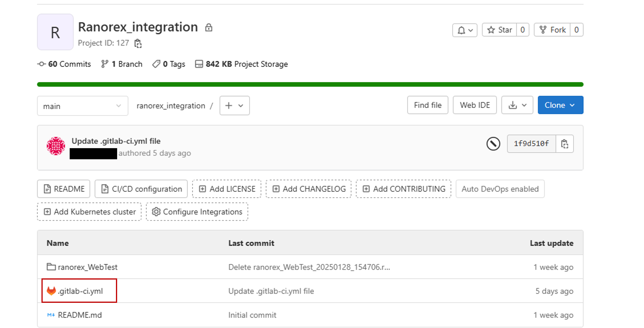Click the skipped pipeline status icon
The height and width of the screenshot is (328, 644).
click(493, 144)
